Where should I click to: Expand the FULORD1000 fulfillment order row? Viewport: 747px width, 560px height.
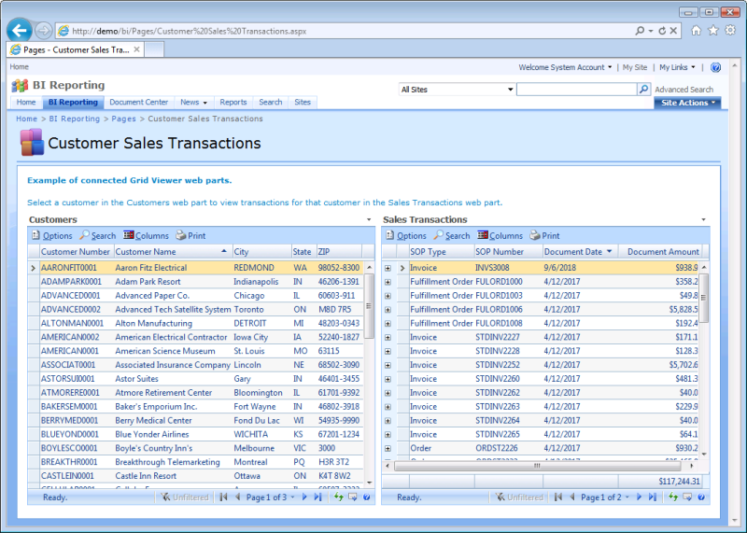(388, 282)
